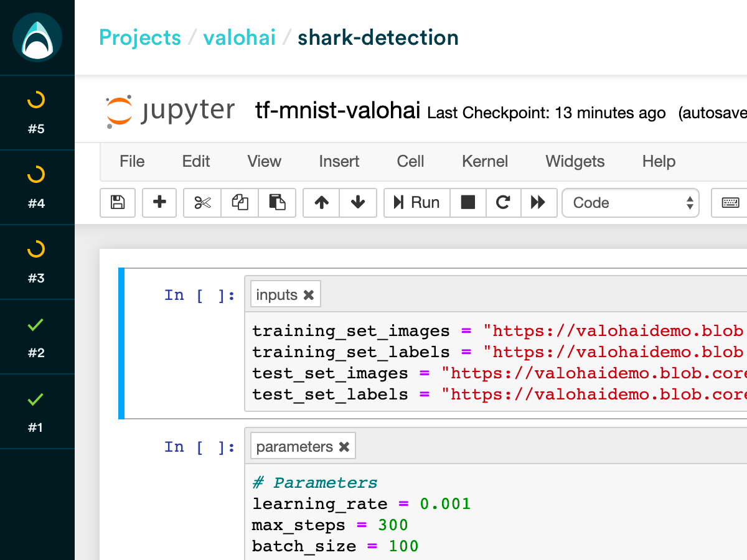
Task: Select the parameters cell prompt In [ ]
Action: pos(200,447)
